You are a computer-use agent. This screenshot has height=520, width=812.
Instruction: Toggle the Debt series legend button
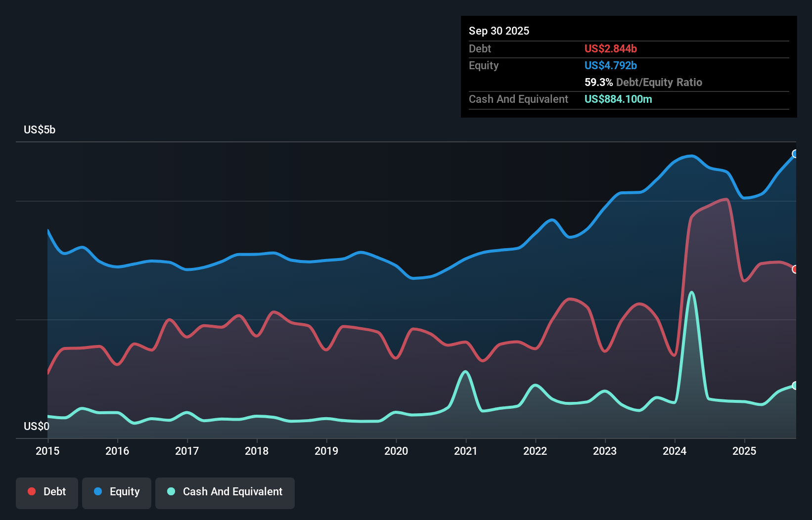(47, 493)
